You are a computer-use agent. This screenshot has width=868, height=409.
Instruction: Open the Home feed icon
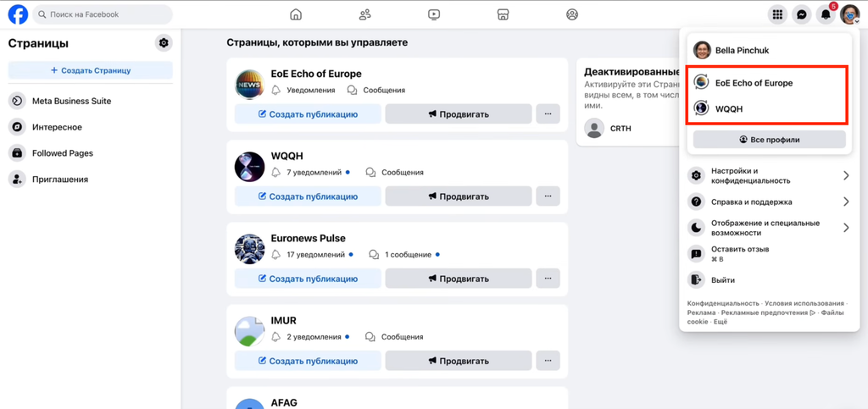point(296,15)
